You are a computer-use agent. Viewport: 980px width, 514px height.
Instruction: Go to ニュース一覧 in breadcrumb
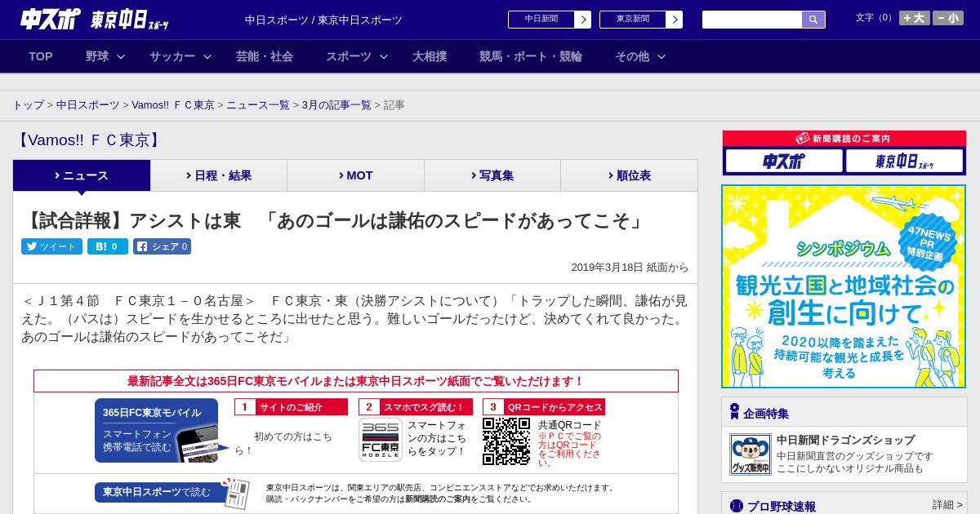tap(257, 105)
